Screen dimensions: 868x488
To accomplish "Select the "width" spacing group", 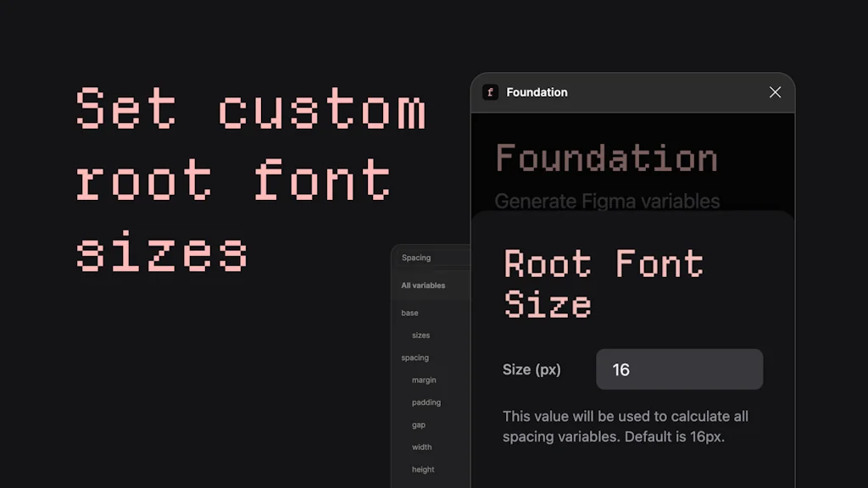I will 421,446.
